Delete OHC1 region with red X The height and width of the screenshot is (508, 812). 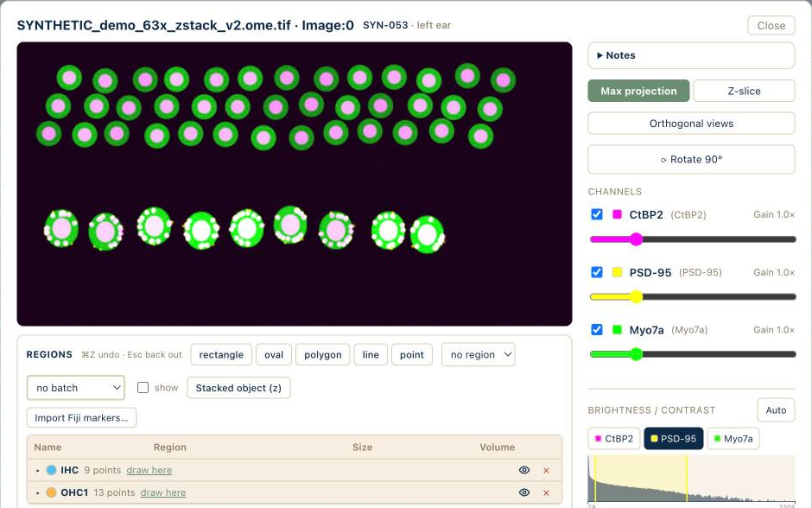tap(546, 493)
